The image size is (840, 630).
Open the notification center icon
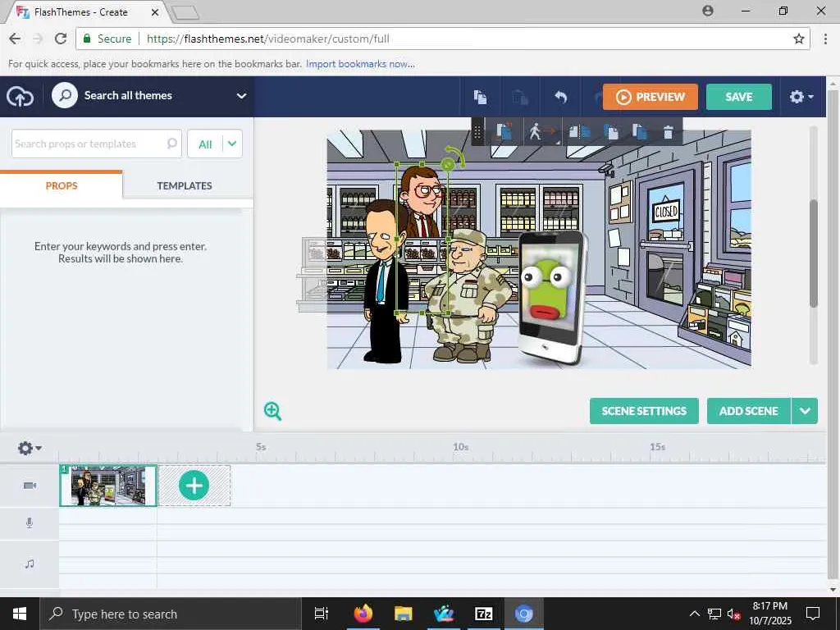point(813,614)
